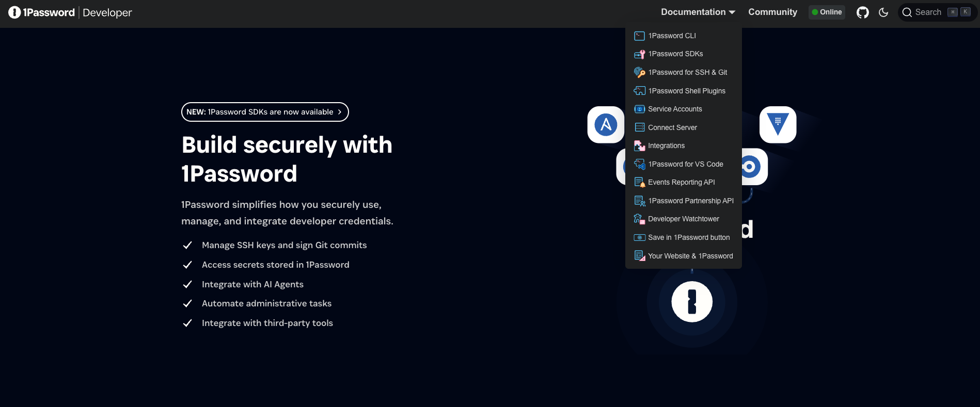Click the Save in 1Password button icon
980x407 pixels.
(639, 237)
